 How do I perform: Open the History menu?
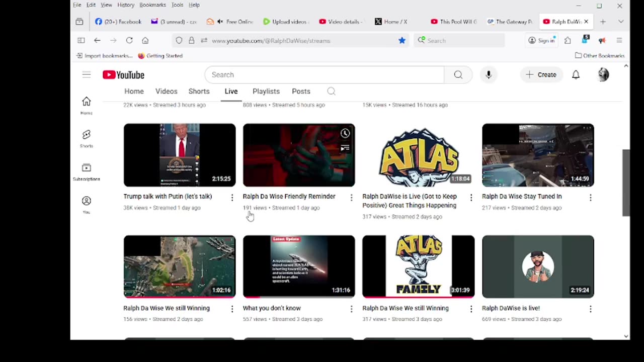pos(126,5)
